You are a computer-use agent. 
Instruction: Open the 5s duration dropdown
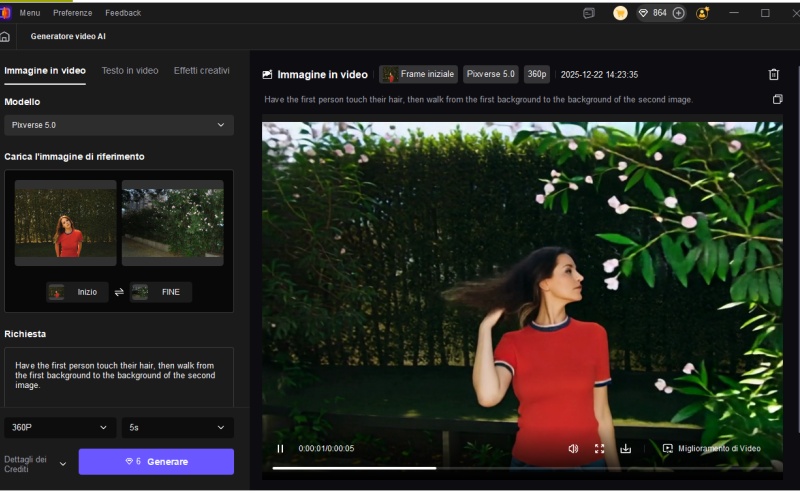[178, 428]
